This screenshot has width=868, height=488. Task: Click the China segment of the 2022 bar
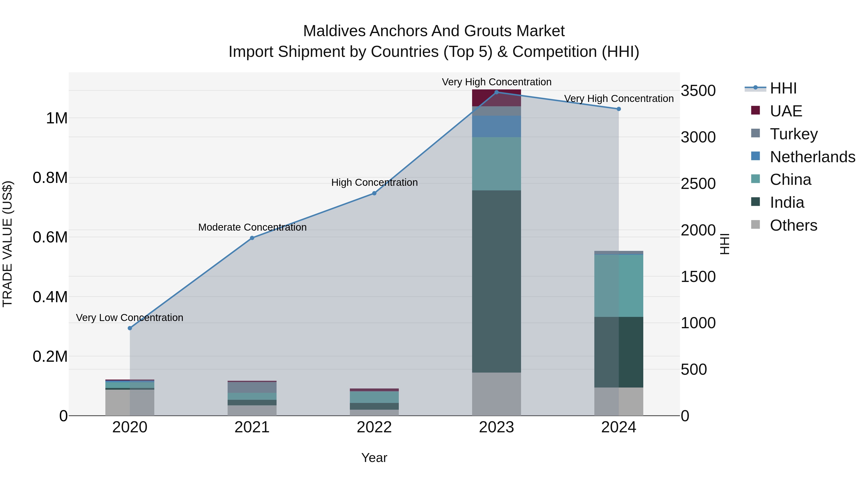point(374,397)
